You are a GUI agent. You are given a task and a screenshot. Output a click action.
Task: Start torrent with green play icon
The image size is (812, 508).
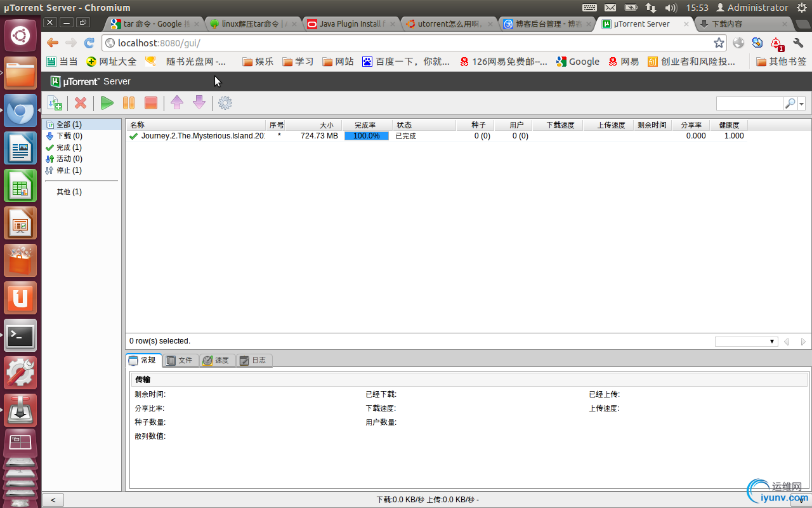107,103
